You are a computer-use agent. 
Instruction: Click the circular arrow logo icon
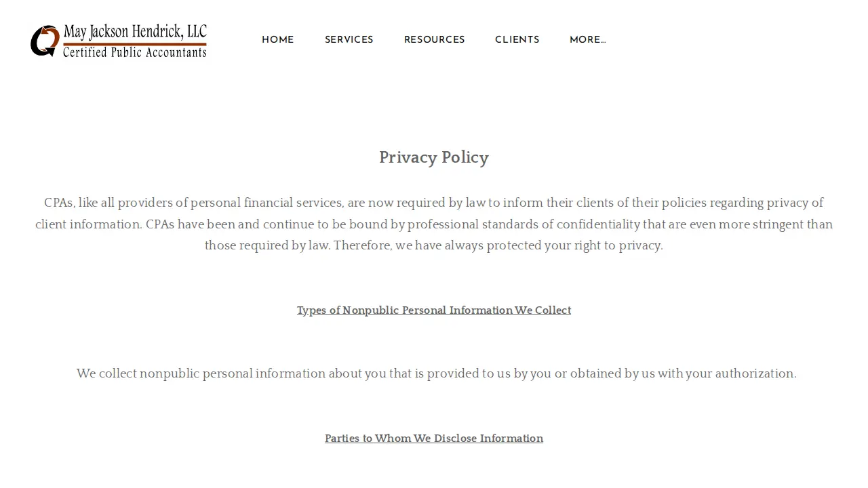click(45, 41)
